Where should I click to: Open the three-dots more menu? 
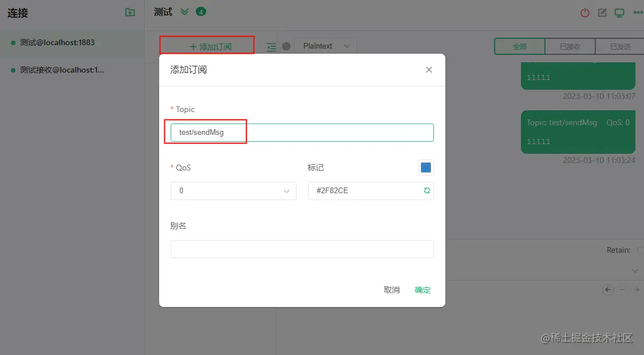(x=638, y=13)
